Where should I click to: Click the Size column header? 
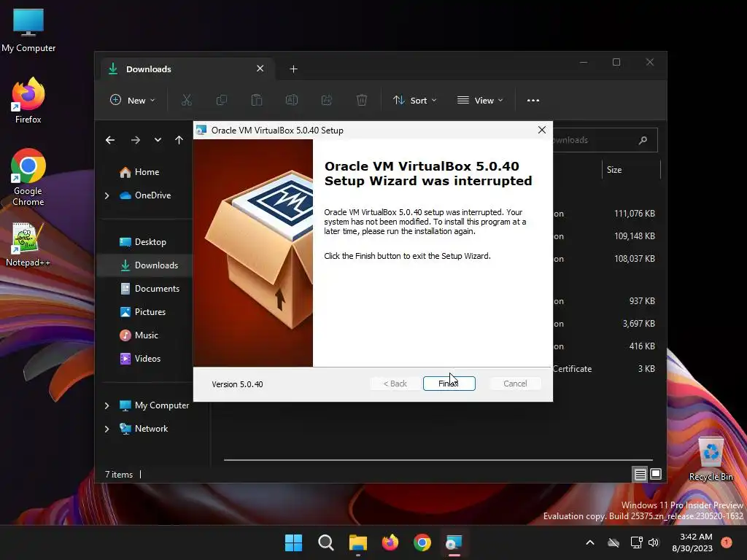632,170
